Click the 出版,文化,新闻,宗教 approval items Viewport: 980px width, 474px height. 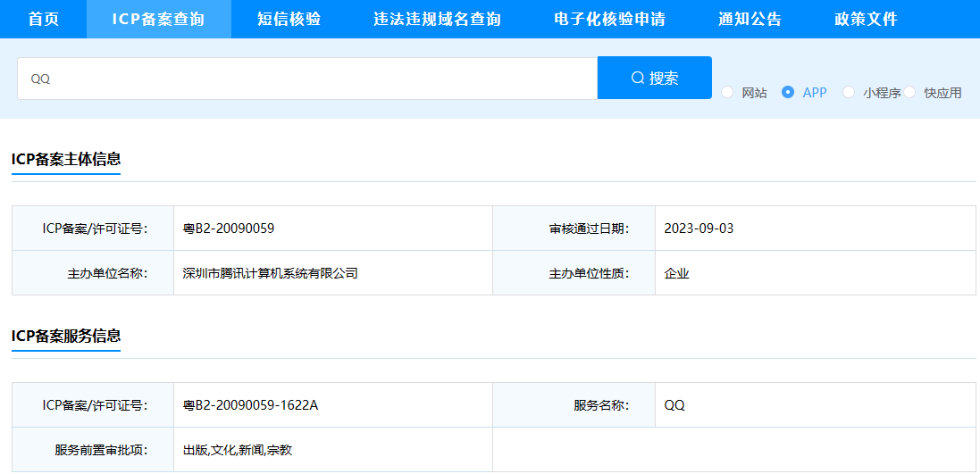point(238,450)
